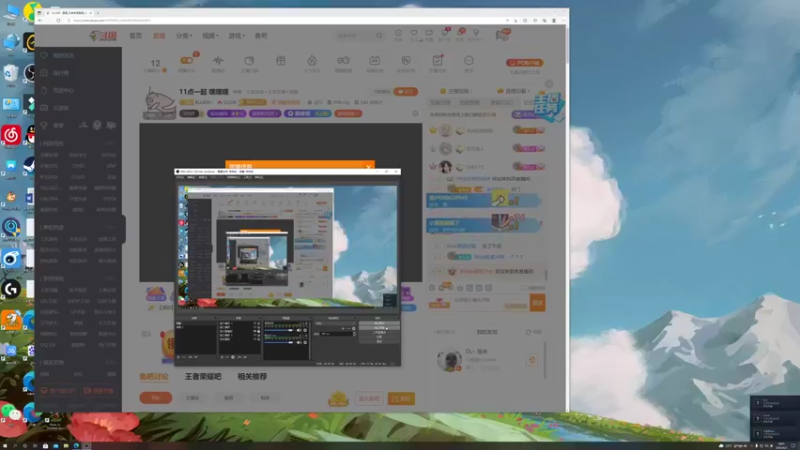Click the outlined enter-fish-bar button under the tabs
The image size is (800, 450).
370,398
